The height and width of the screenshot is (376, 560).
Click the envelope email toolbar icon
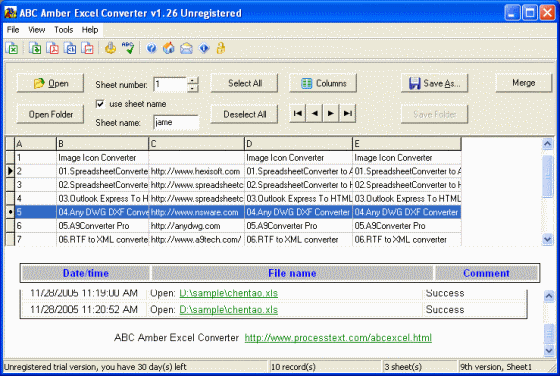186,48
